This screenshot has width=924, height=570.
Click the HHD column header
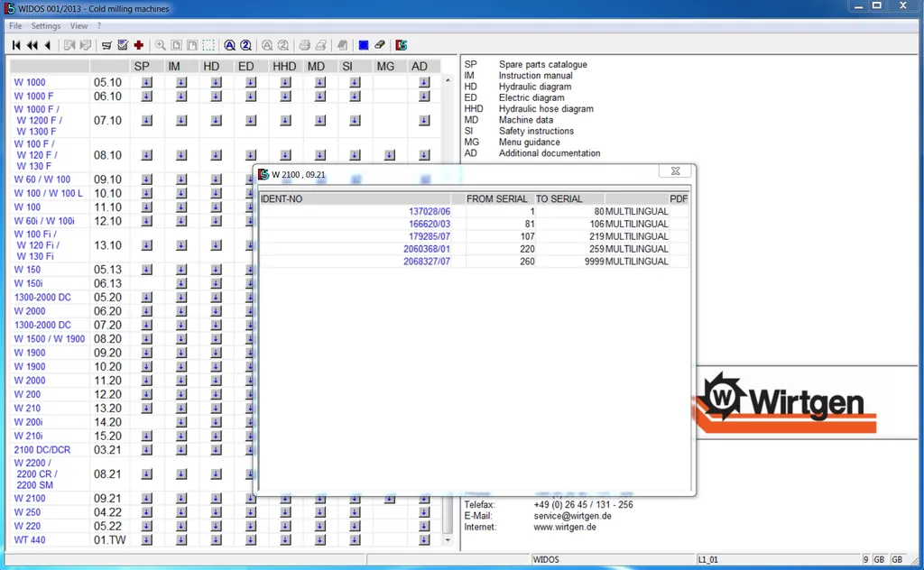click(x=284, y=67)
